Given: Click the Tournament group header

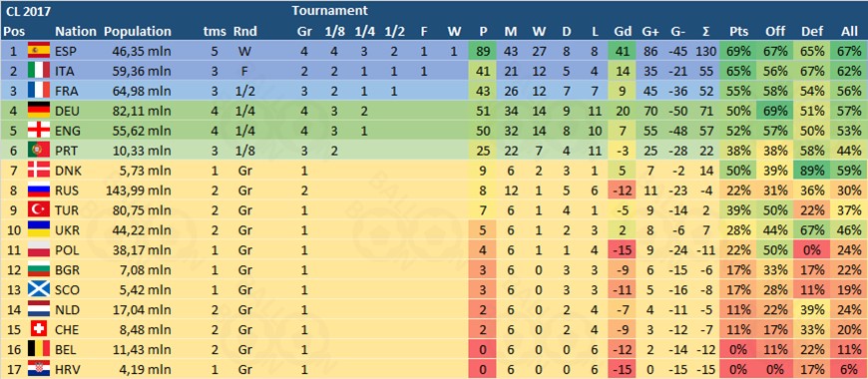Looking at the screenshot, I should coord(329,10).
